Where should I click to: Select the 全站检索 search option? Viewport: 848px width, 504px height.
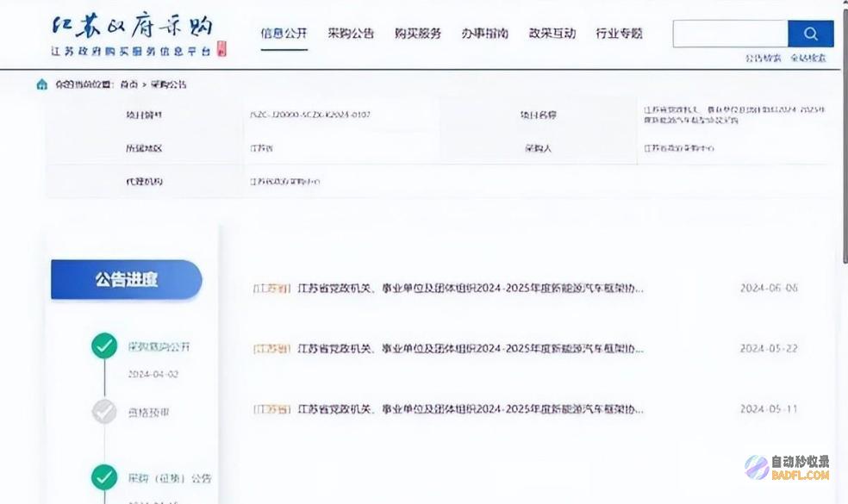pos(808,58)
